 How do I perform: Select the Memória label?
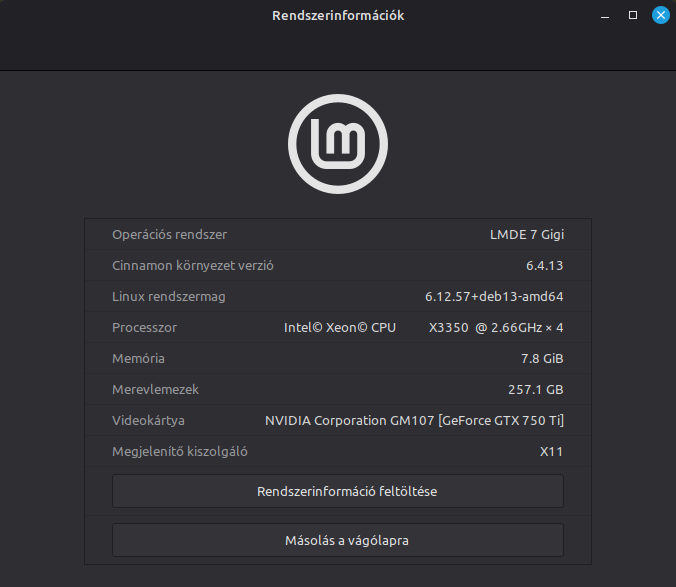138,359
